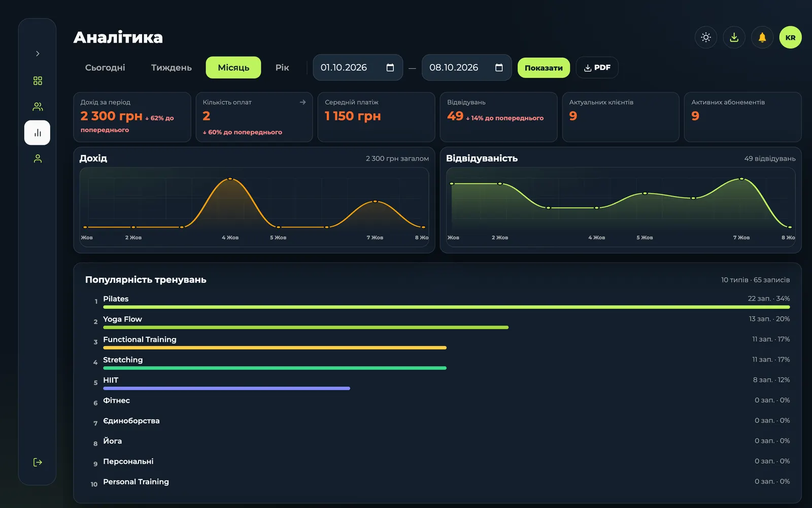Image resolution: width=812 pixels, height=508 pixels.
Task: Click the download icon in the header
Action: pos(734,37)
